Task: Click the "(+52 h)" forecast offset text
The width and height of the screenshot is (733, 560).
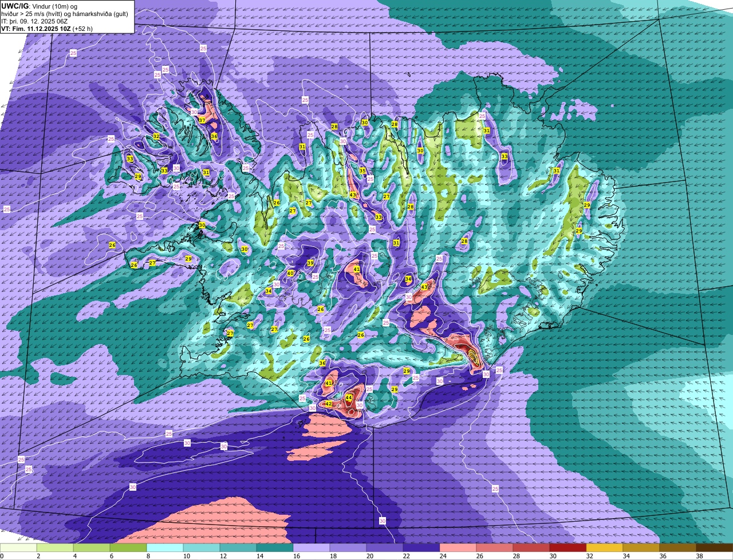Action: click(84, 28)
